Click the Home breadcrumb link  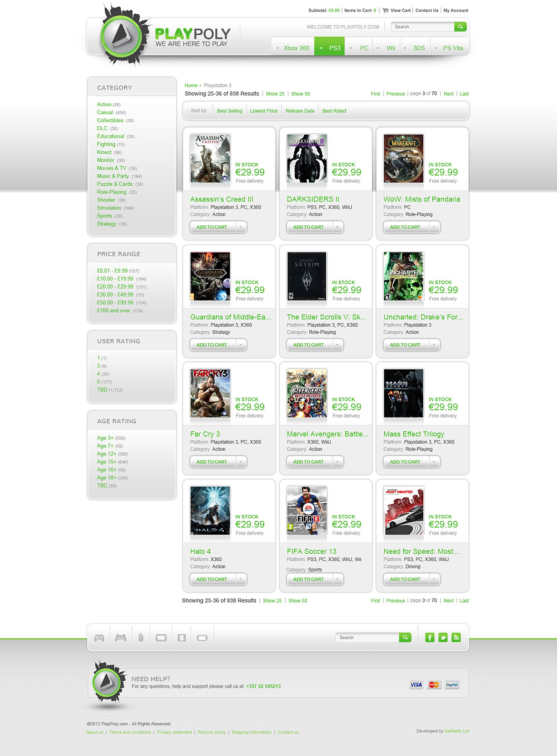191,86
